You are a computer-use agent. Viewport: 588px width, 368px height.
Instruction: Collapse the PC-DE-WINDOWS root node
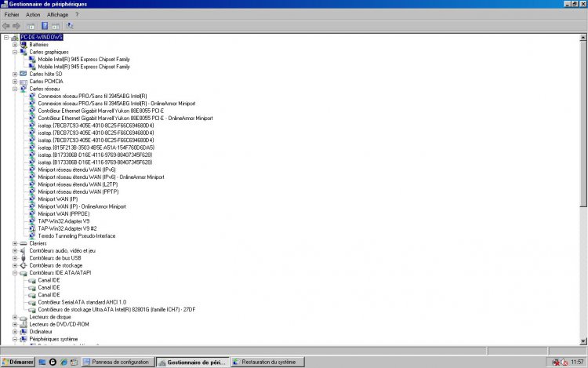point(6,37)
